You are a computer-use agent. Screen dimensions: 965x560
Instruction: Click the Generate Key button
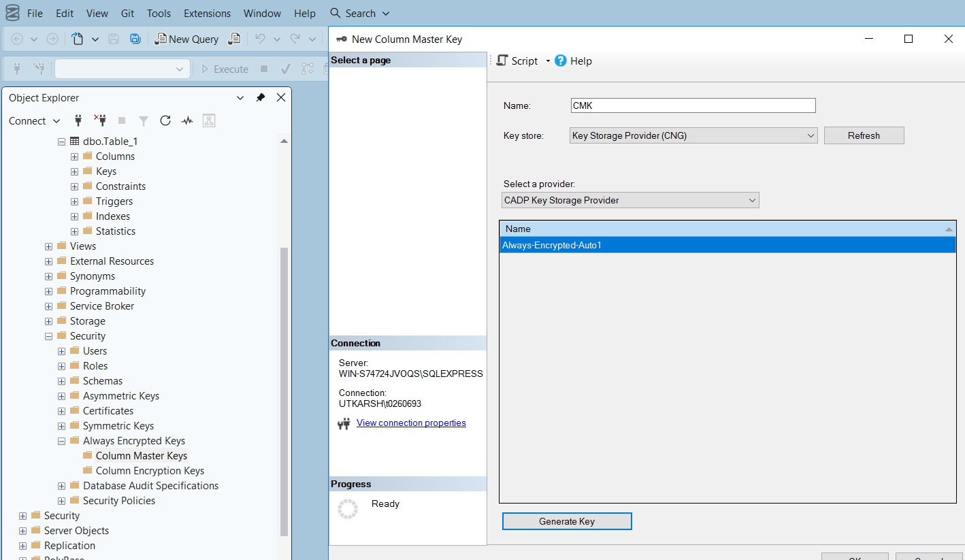(567, 521)
